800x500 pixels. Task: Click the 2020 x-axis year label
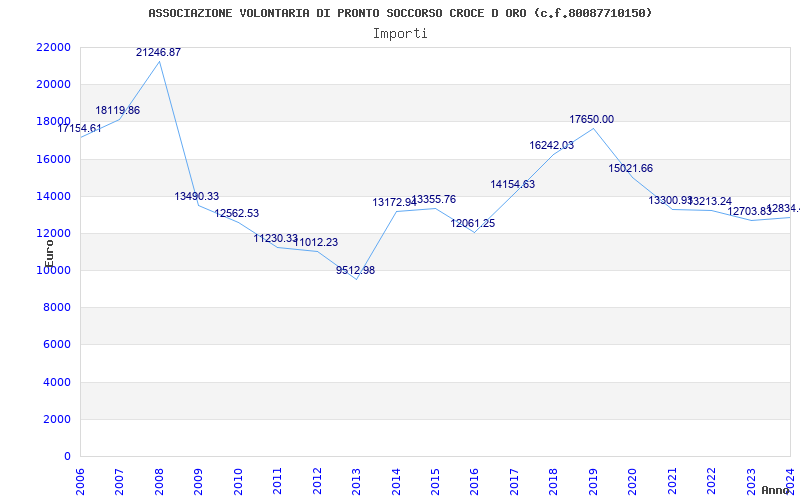point(633,481)
